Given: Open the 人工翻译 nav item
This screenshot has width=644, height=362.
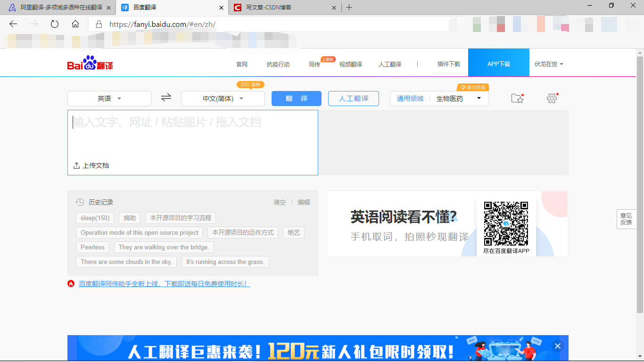Looking at the screenshot, I should tap(390, 64).
